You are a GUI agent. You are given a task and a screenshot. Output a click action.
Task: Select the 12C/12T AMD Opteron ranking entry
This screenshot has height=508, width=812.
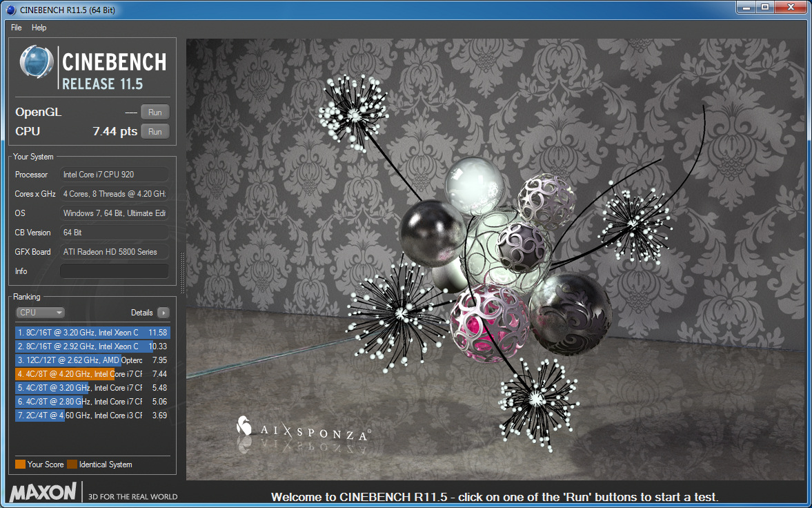point(92,360)
